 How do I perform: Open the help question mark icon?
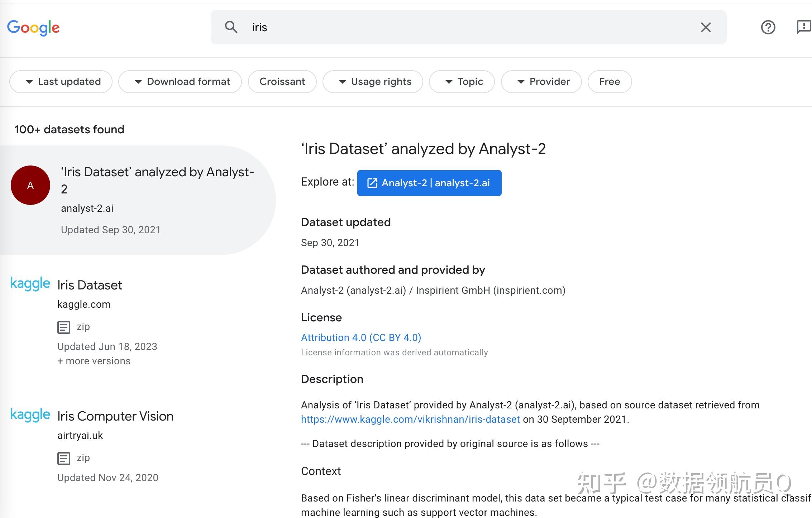tap(768, 27)
